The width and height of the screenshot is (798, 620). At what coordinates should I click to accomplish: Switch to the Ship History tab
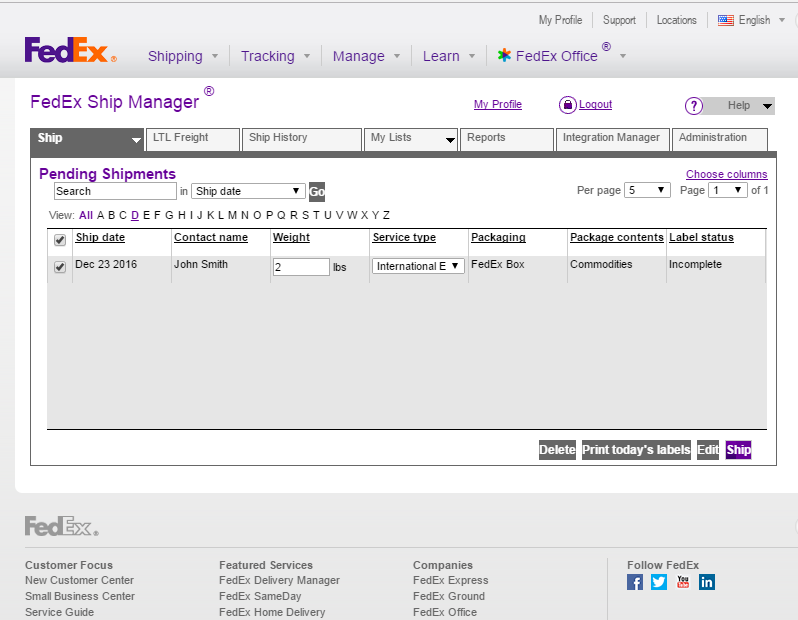click(302, 139)
